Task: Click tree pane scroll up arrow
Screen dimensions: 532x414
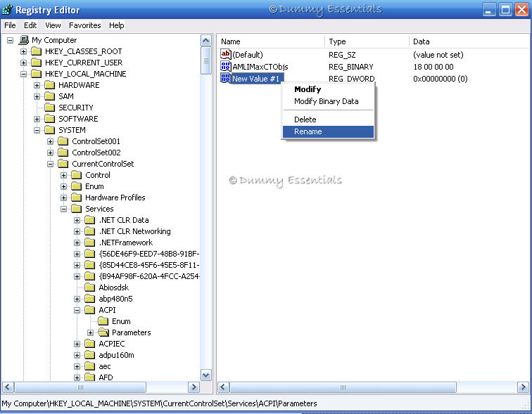Action: pyautogui.click(x=206, y=41)
